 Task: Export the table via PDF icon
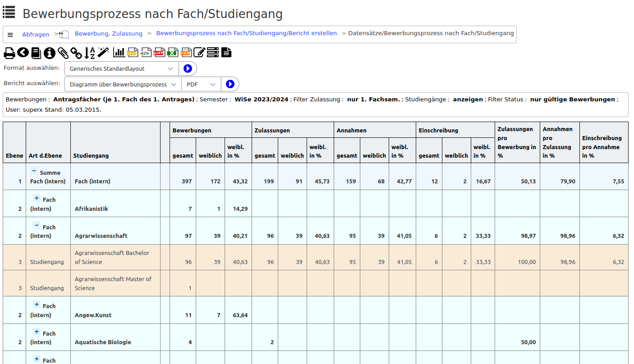159,53
